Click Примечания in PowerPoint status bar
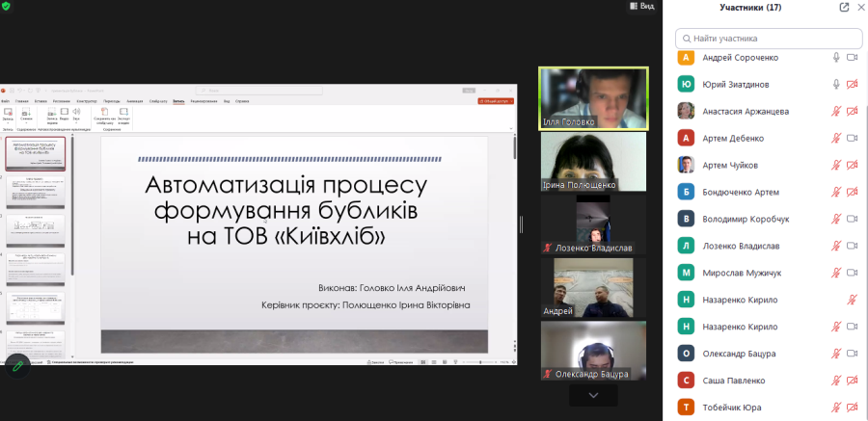Image resolution: width=868 pixels, height=421 pixels. tap(401, 362)
